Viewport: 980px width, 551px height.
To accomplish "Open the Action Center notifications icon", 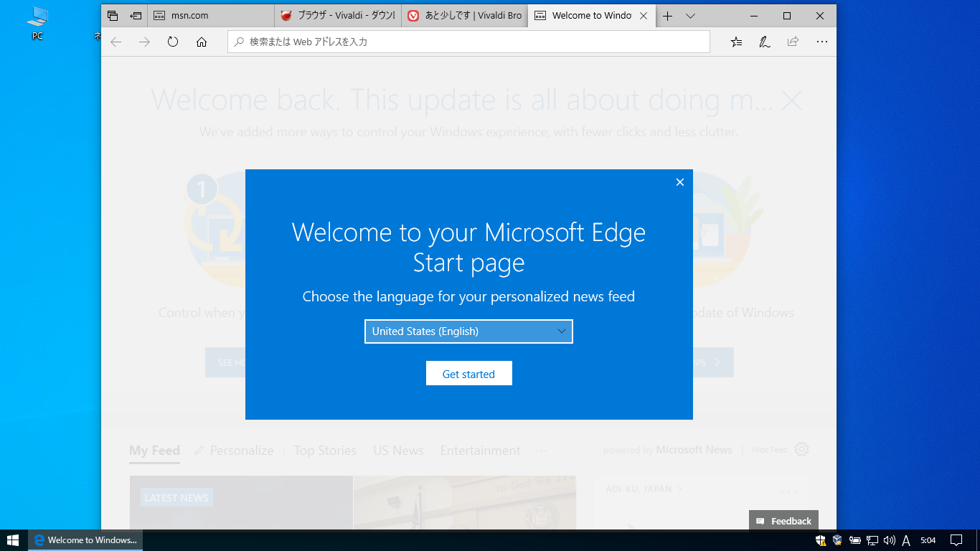I will [956, 540].
